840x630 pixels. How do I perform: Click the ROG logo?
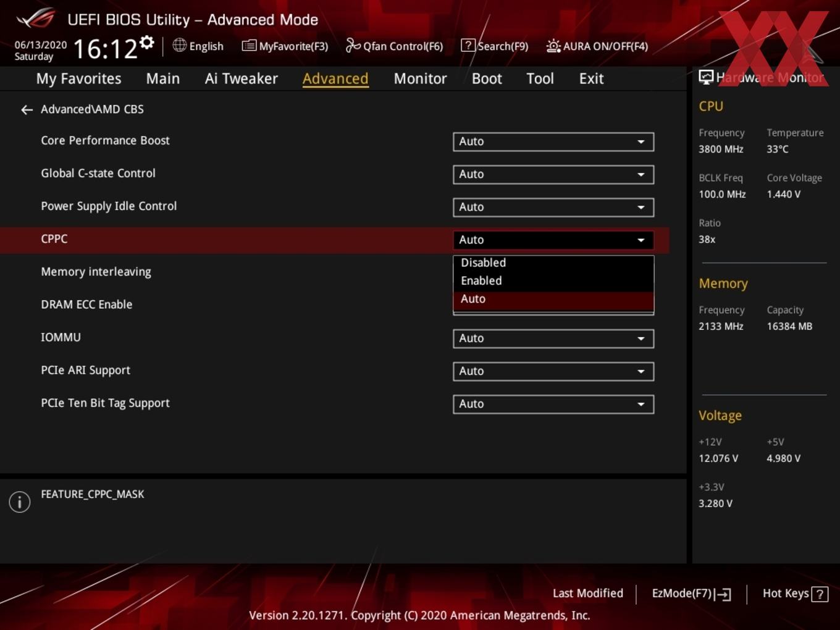click(36, 19)
